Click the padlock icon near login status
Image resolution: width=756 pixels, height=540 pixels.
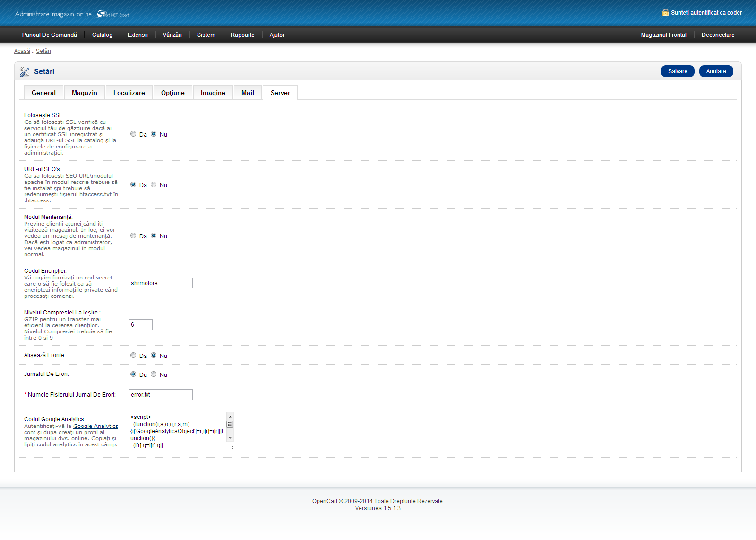665,13
